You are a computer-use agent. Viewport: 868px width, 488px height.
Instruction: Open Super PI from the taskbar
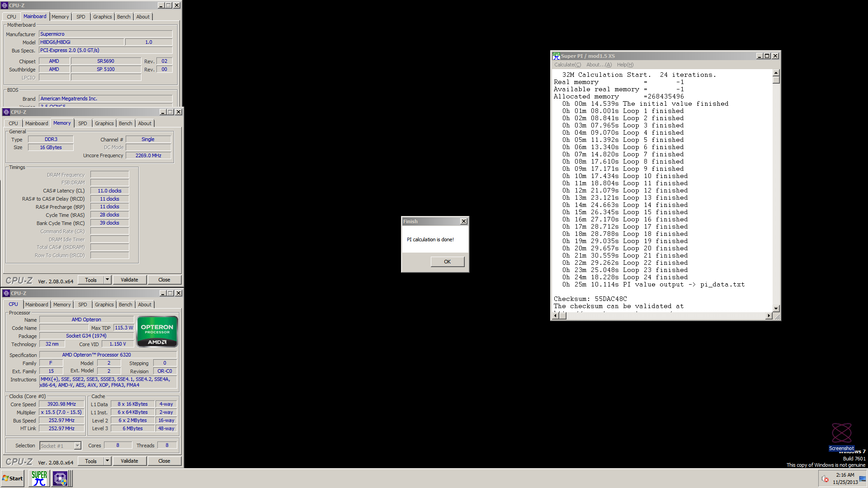click(39, 479)
